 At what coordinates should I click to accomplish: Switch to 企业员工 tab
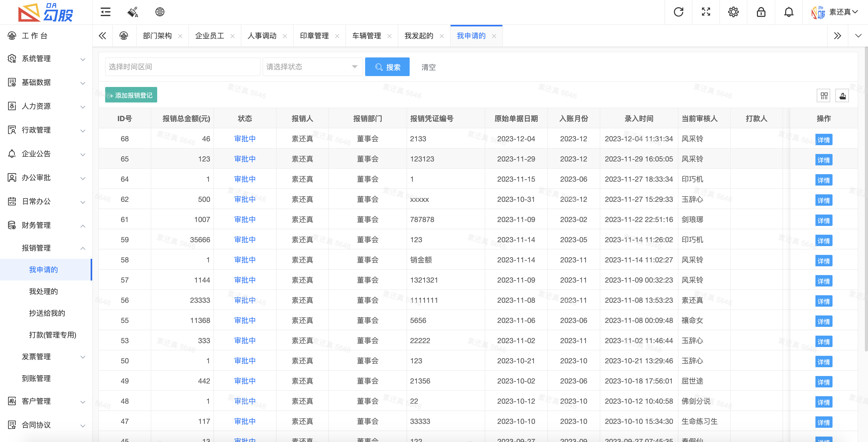209,36
